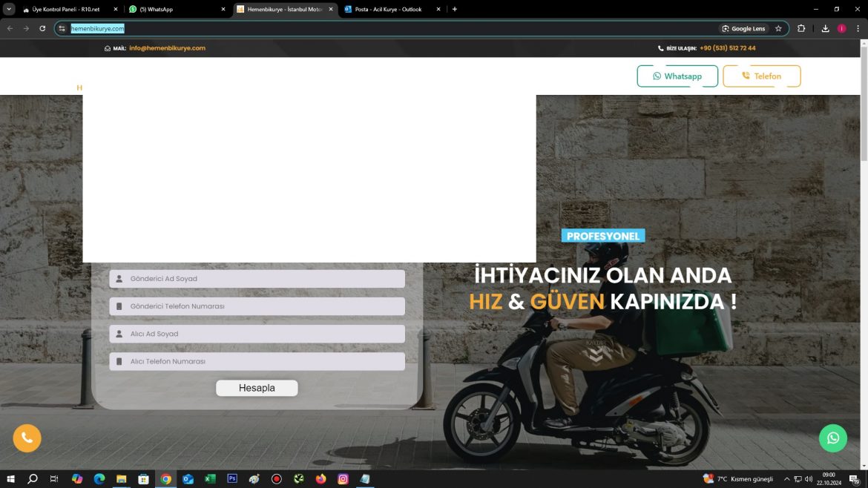The width and height of the screenshot is (868, 488).
Task: Click the orange floating phone call icon
Action: (x=27, y=438)
